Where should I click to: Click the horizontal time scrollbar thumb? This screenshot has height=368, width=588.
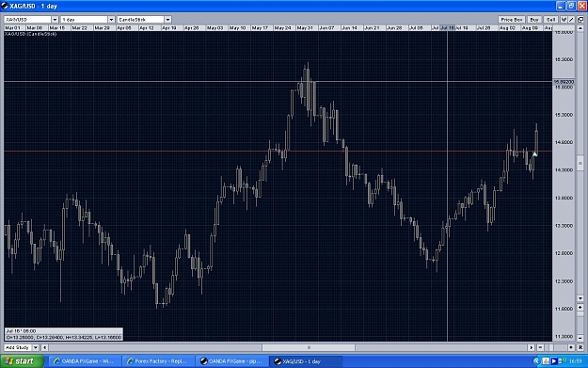coord(309,347)
